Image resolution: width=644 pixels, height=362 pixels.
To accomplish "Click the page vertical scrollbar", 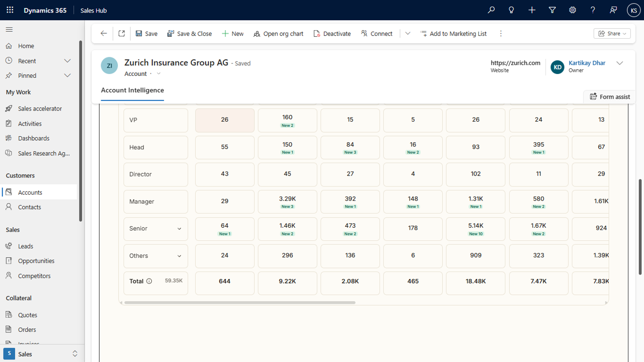I will [x=640, y=226].
